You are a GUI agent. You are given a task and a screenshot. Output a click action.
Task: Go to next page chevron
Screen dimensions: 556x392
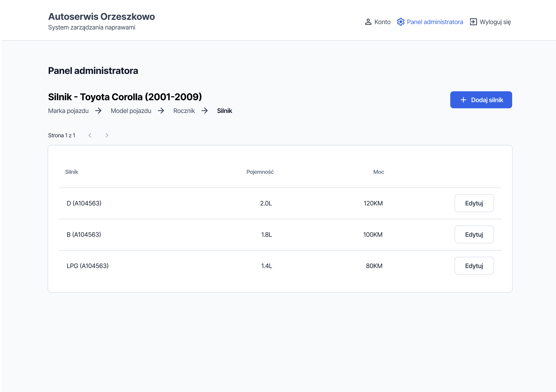point(107,136)
